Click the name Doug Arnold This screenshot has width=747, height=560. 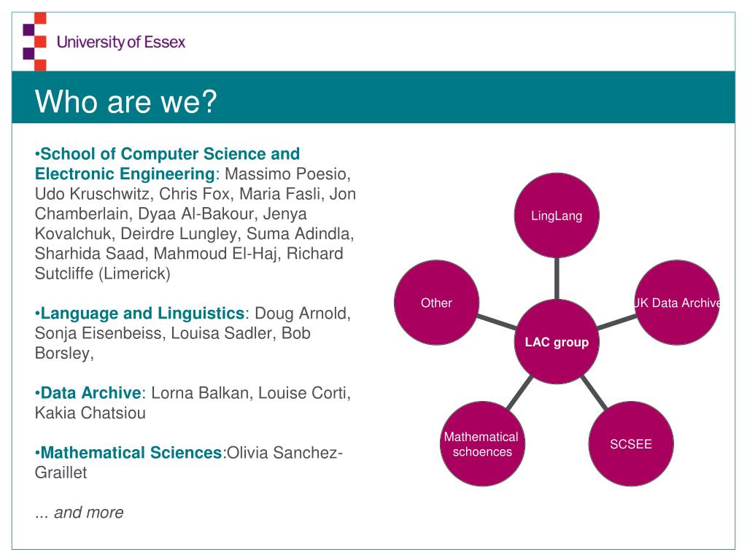coord(302,313)
